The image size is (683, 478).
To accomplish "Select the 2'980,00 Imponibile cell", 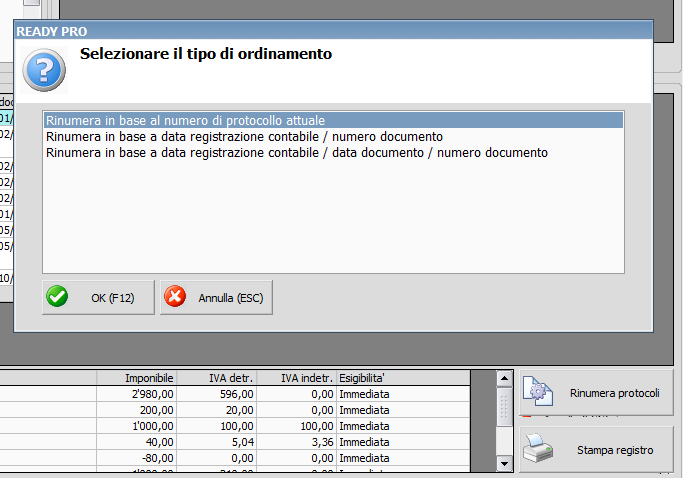I will pyautogui.click(x=137, y=394).
